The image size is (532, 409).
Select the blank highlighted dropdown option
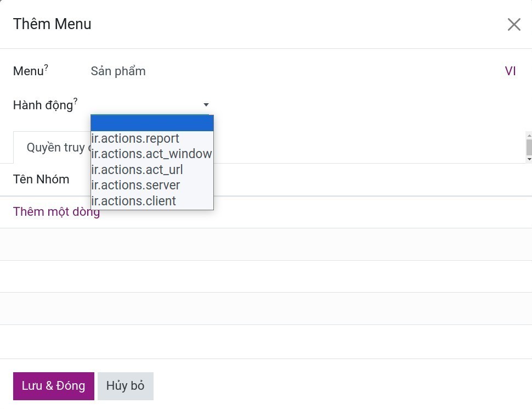tap(152, 123)
